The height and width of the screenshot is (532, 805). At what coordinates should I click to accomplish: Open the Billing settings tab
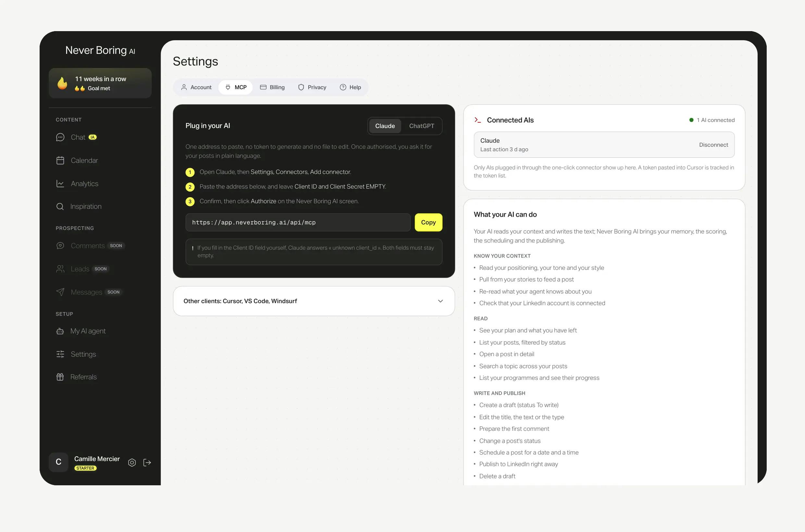[272, 87]
